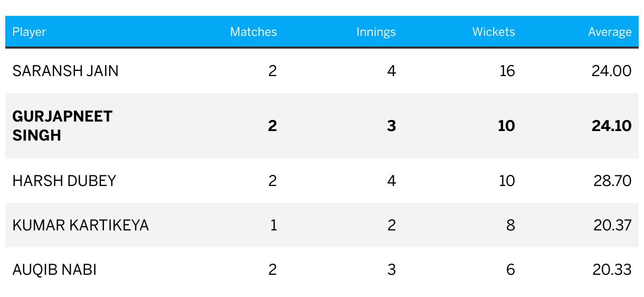Select Kumar Kartikeya's 8 wickets cell
Screen dimensions: 644x297
[510, 225]
